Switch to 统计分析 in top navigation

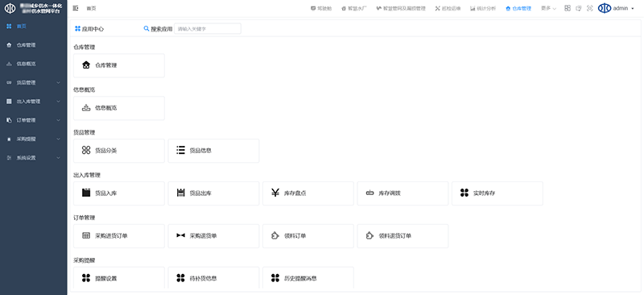pyautogui.click(x=483, y=8)
